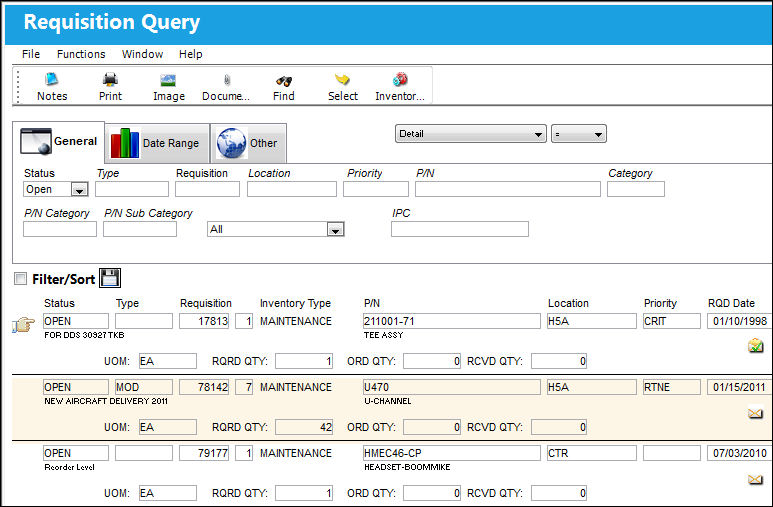773x507 pixels.
Task: Click the FOR DDS 30927 TKB note
Action: click(x=84, y=335)
